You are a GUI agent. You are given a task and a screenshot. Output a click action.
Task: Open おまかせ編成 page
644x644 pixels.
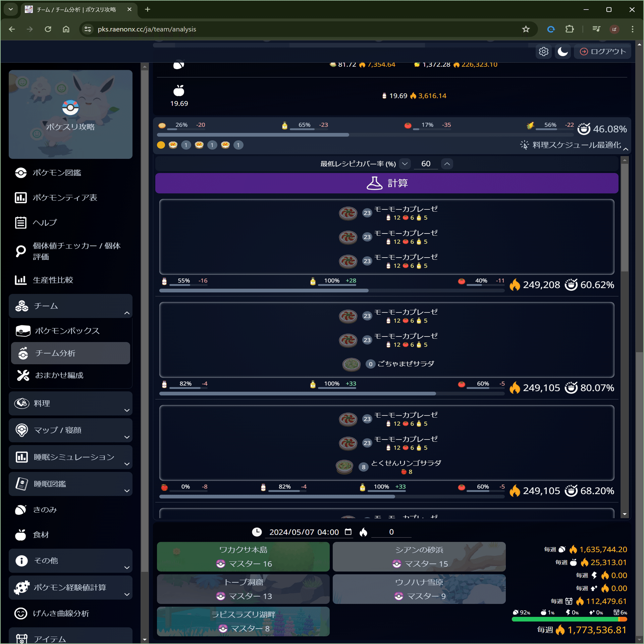click(x=70, y=375)
